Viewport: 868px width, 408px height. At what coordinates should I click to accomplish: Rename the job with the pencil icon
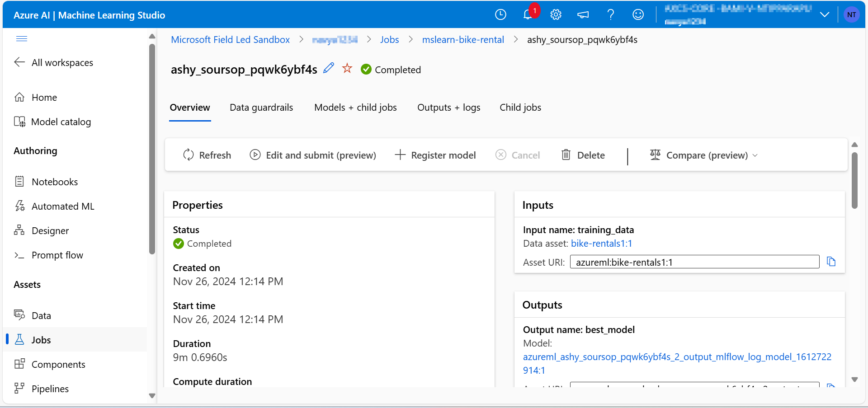point(328,68)
